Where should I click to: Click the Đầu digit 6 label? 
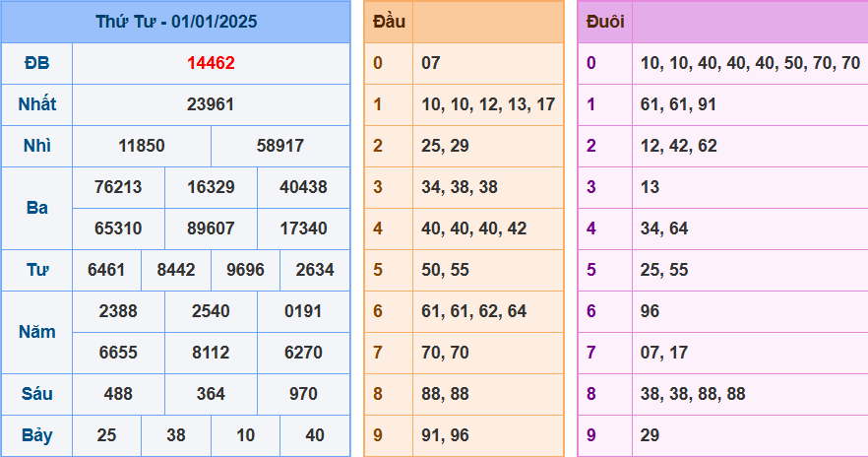point(378,311)
